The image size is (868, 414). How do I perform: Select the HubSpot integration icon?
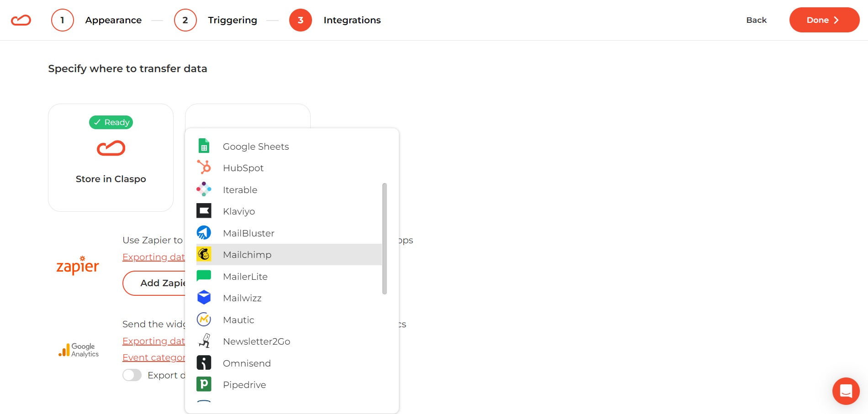[x=204, y=167]
